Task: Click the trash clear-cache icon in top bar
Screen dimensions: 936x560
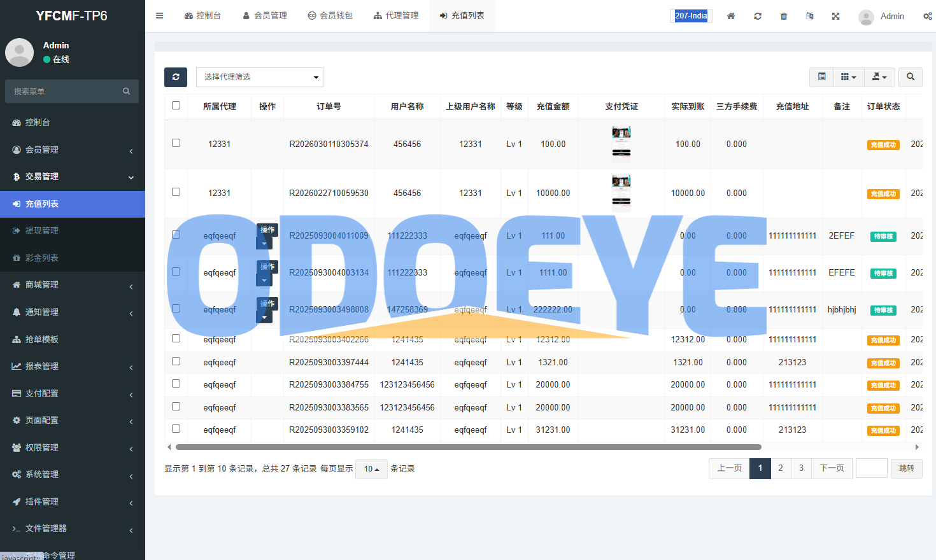Action: tap(784, 16)
